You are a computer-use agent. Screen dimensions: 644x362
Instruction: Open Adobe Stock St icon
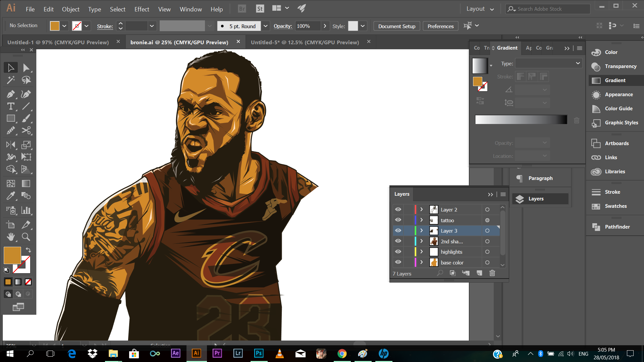[x=260, y=9]
